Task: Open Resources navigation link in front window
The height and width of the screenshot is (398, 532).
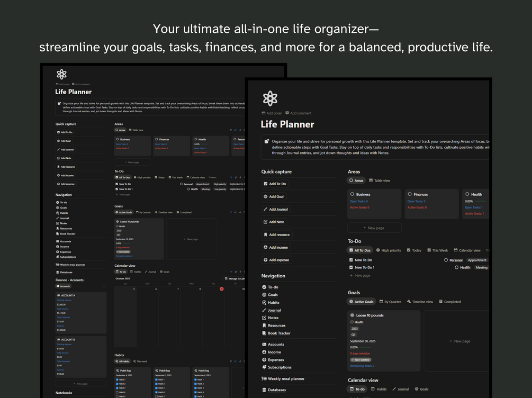Action: pos(274,325)
